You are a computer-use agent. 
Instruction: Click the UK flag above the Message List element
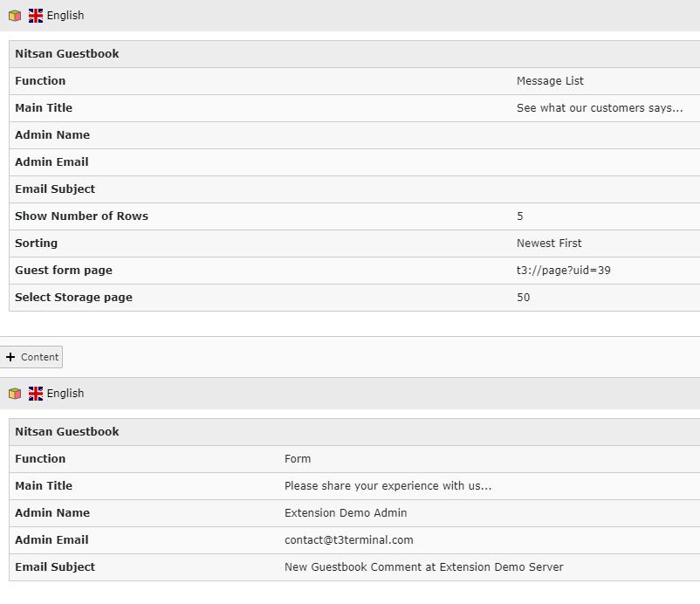point(36,16)
